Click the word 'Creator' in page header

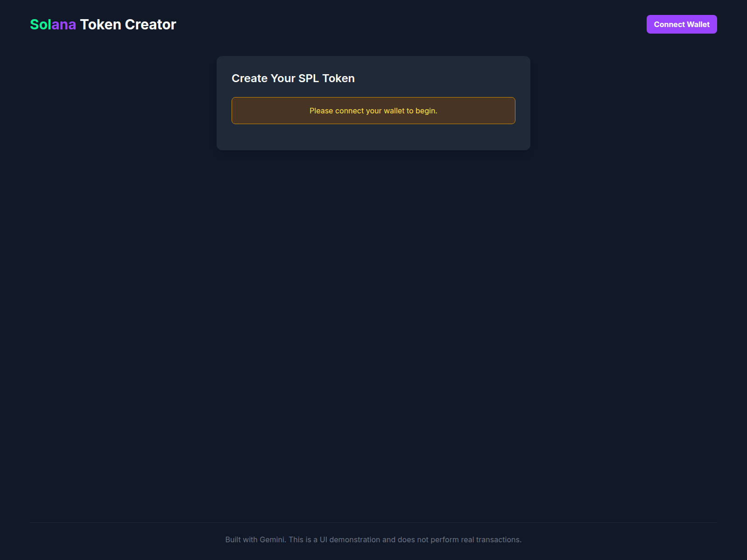coord(150,24)
